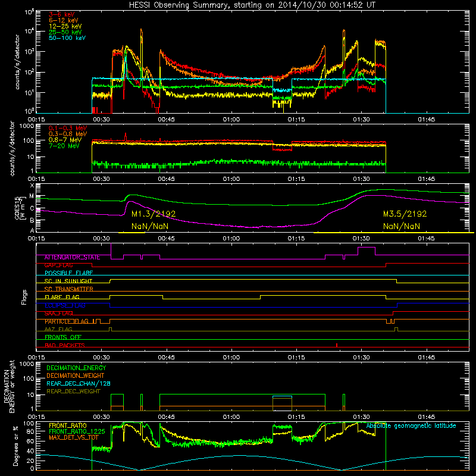The height and width of the screenshot is (476, 476).
Task: Click the ATTENUATOR_STATE flag label
Action: click(x=72, y=257)
